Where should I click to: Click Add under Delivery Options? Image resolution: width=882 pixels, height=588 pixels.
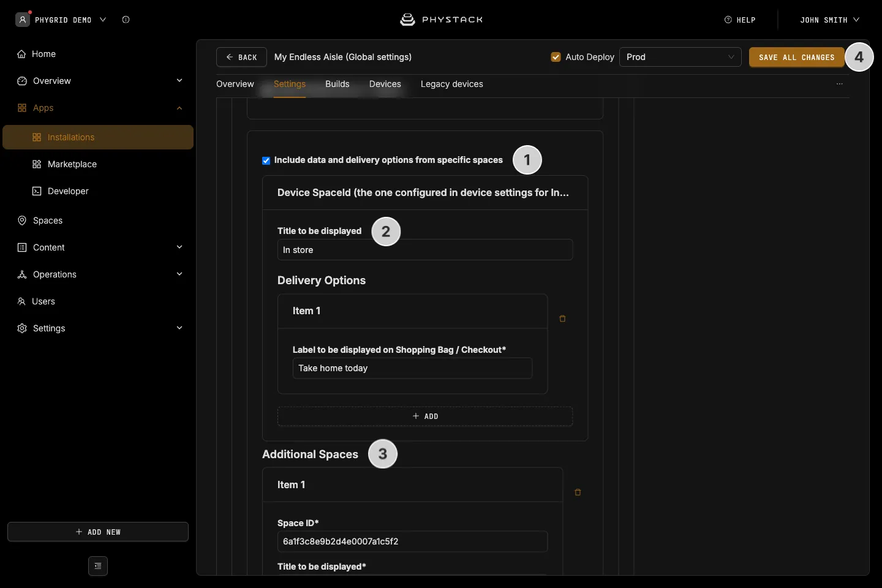(425, 417)
